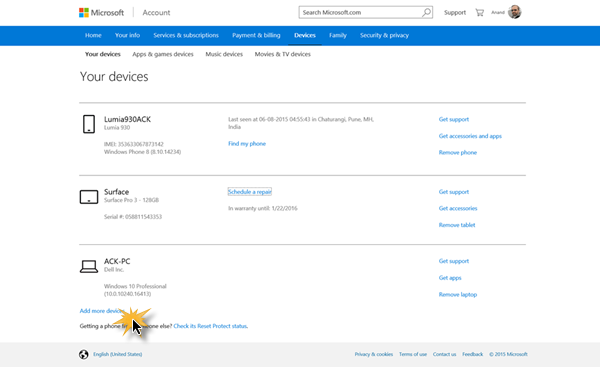This screenshot has height=367, width=600.
Task: Click Schedule a repair link
Action: (x=249, y=192)
